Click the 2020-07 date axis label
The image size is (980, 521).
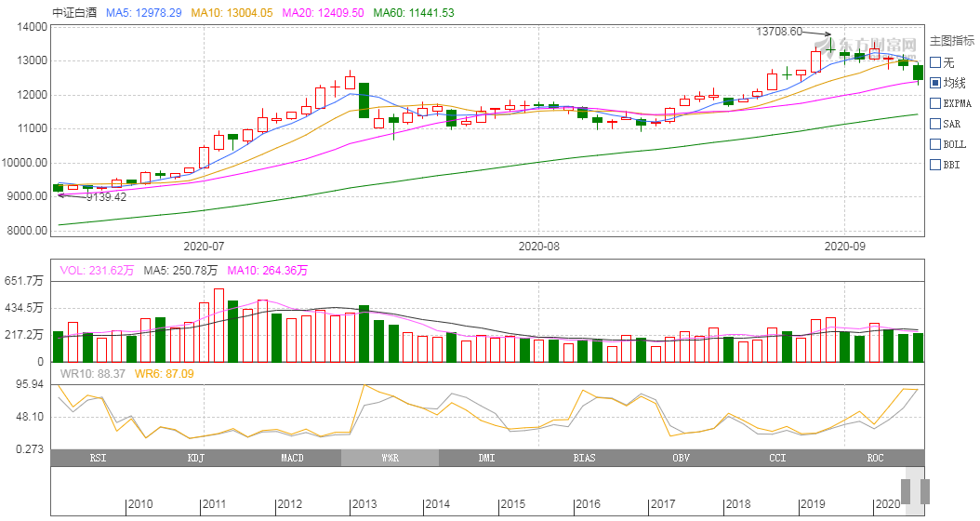tap(204, 247)
